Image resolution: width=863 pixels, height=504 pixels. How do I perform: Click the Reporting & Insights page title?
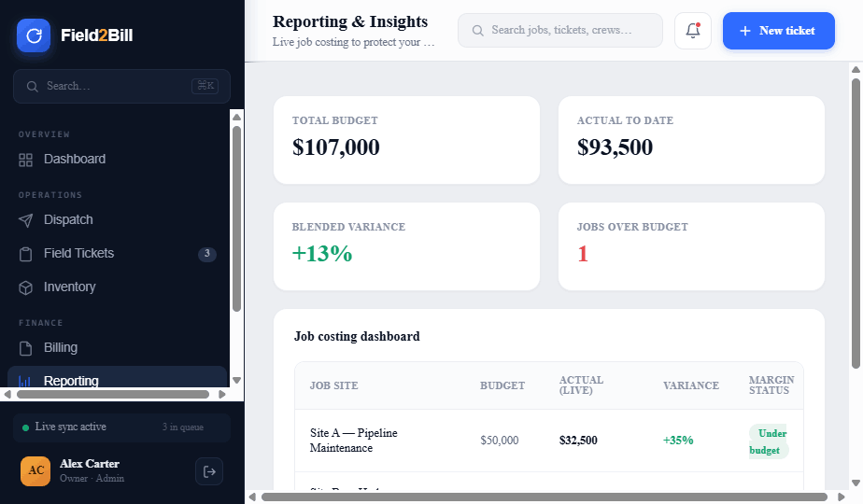(x=350, y=21)
